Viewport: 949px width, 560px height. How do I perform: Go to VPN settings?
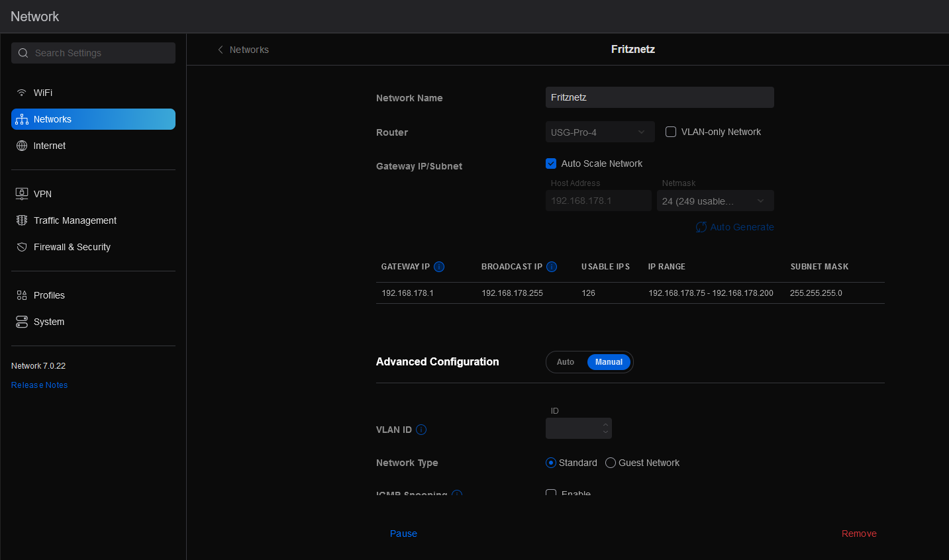click(x=93, y=194)
